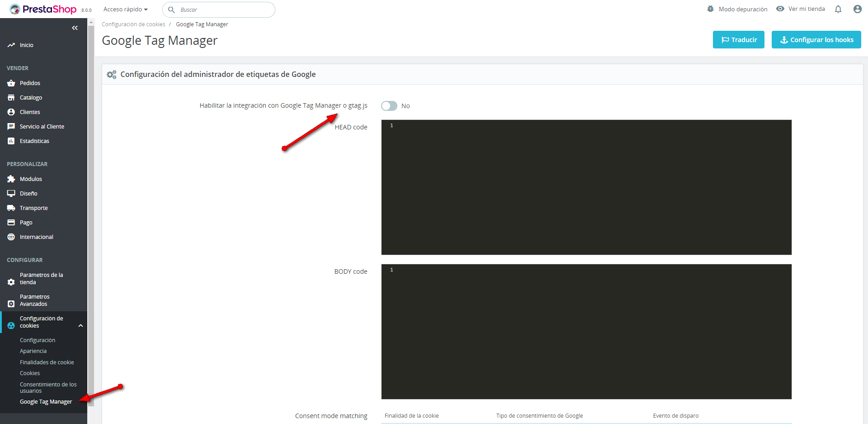Image resolution: width=868 pixels, height=424 pixels.
Task: Open Consentimiento de los usuarios item
Action: (48, 387)
